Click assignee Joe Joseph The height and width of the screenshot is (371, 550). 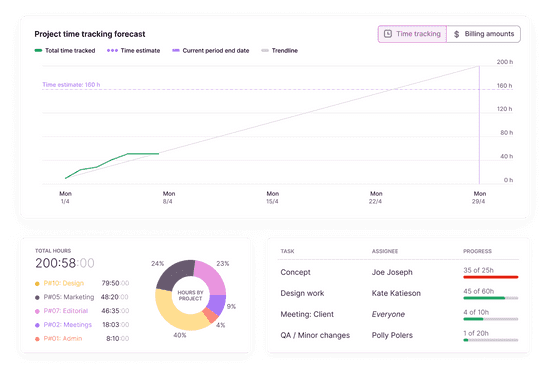(x=392, y=272)
